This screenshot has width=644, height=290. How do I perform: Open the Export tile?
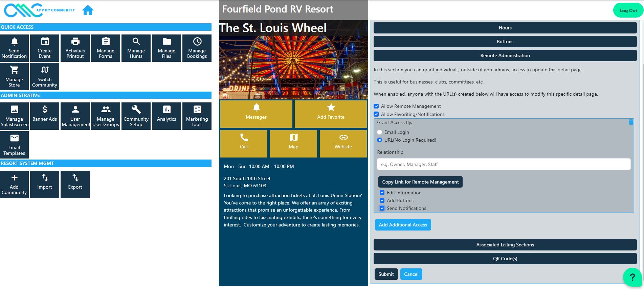(x=75, y=184)
